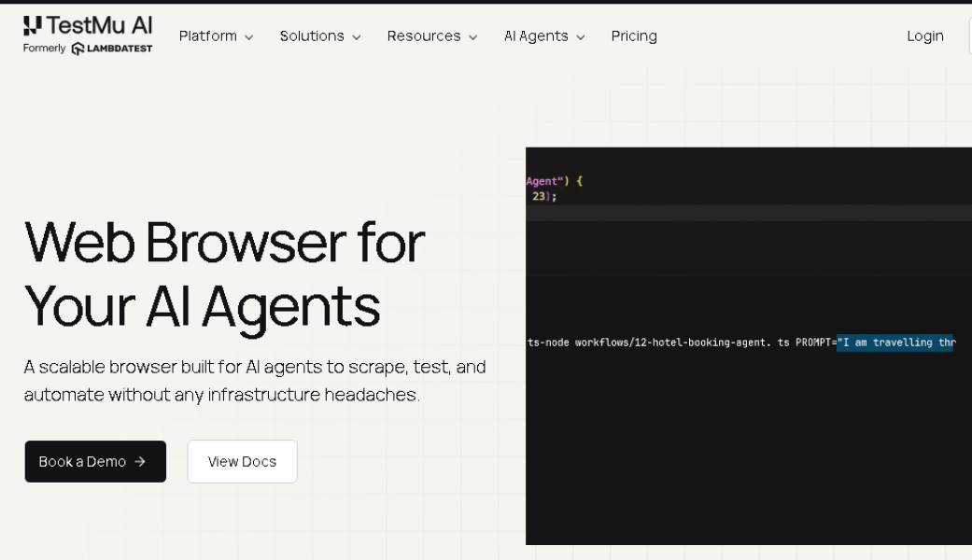Click the arrow icon in Book a Demo

pos(140,462)
